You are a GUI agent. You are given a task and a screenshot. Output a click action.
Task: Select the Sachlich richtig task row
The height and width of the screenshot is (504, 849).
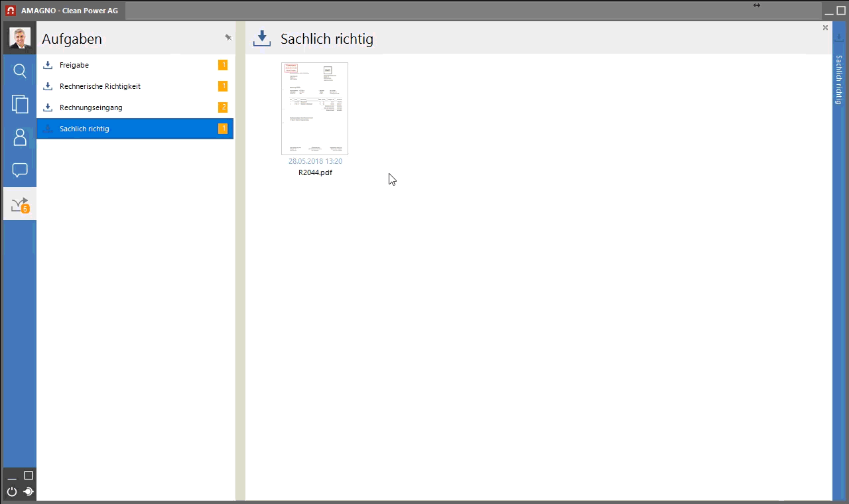click(135, 129)
